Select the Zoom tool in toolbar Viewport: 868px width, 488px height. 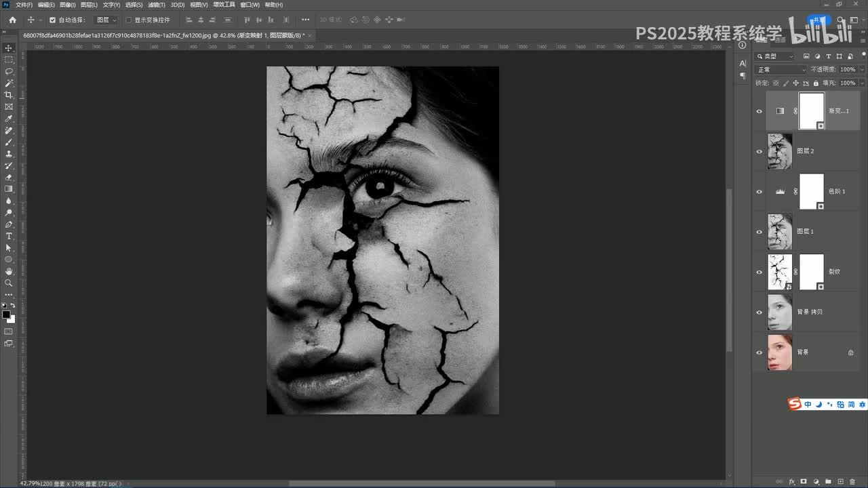coord(9,283)
